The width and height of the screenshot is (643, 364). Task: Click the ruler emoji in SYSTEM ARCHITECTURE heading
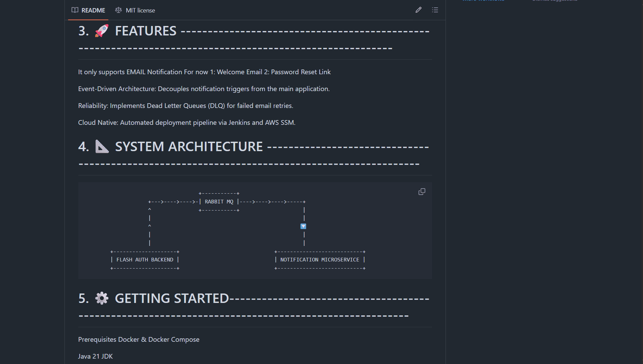(102, 146)
